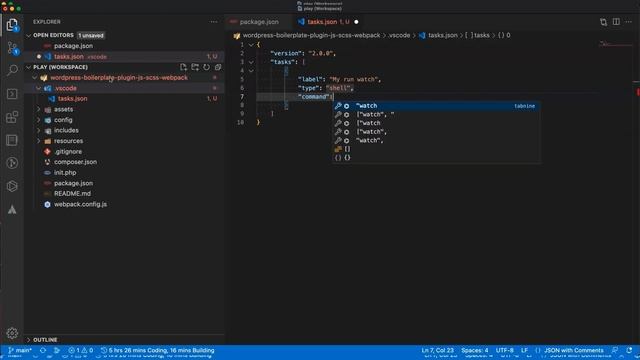Open init.php in Explorer
Viewport: 640px width, 360px height.
pyautogui.click(x=65, y=173)
